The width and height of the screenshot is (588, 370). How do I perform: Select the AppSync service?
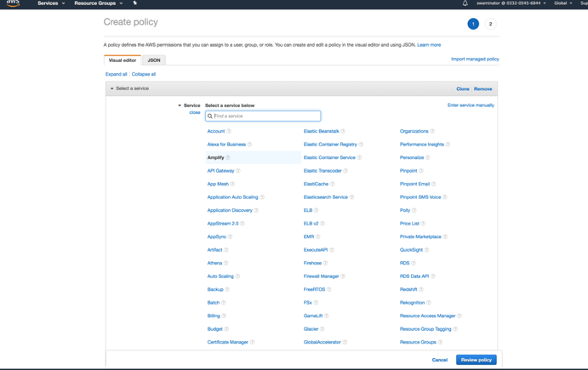point(217,237)
